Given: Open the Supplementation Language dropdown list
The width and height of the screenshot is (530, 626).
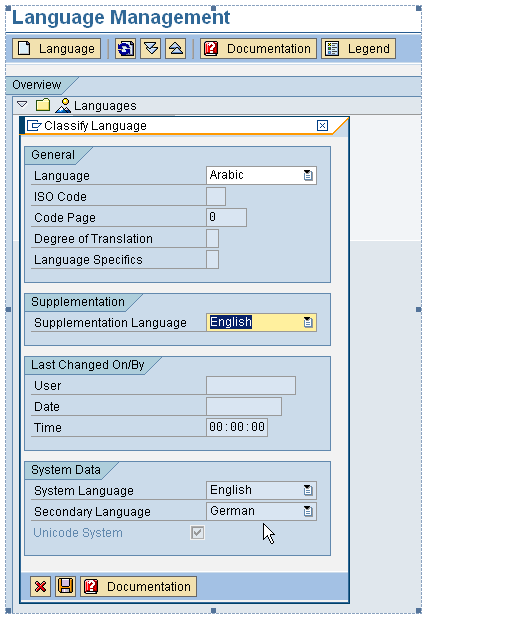Looking at the screenshot, I should 308,322.
